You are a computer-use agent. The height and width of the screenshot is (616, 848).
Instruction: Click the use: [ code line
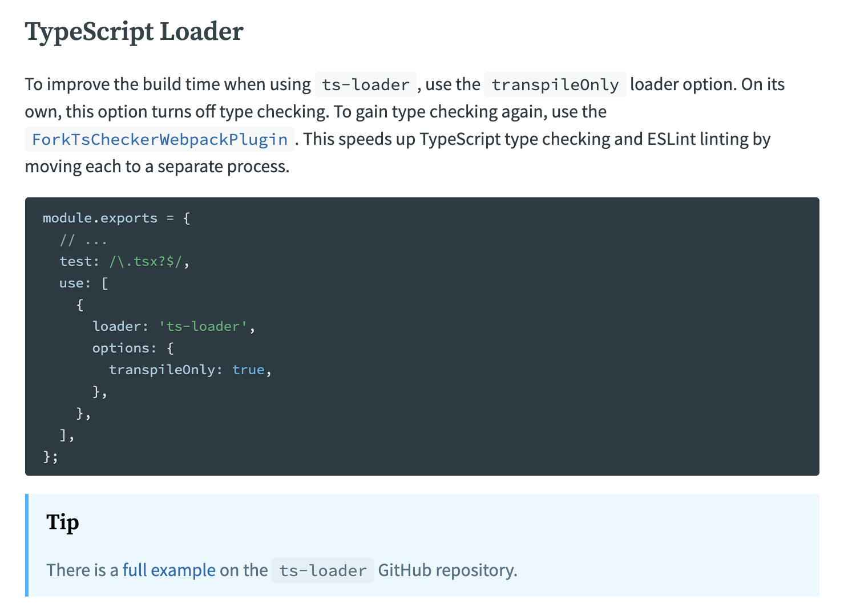(x=84, y=283)
